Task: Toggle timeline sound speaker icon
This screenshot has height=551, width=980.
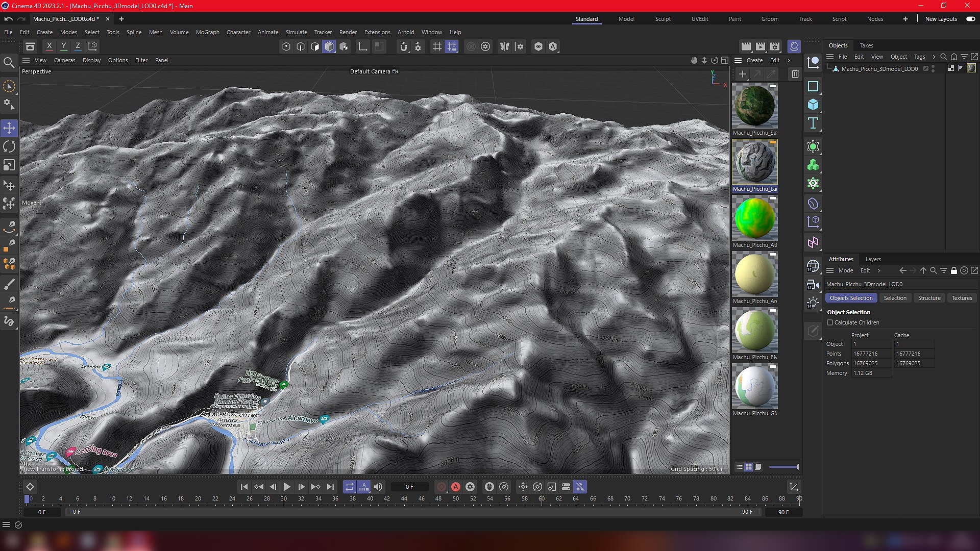Action: [x=378, y=487]
